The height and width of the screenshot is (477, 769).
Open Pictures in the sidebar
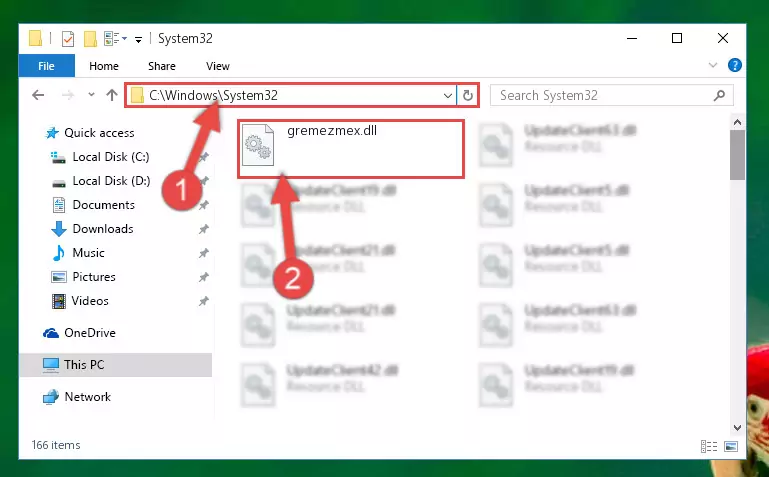pyautogui.click(x=94, y=277)
